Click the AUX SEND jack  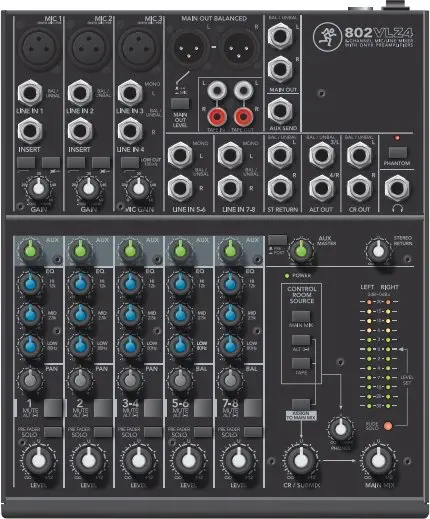[280, 110]
